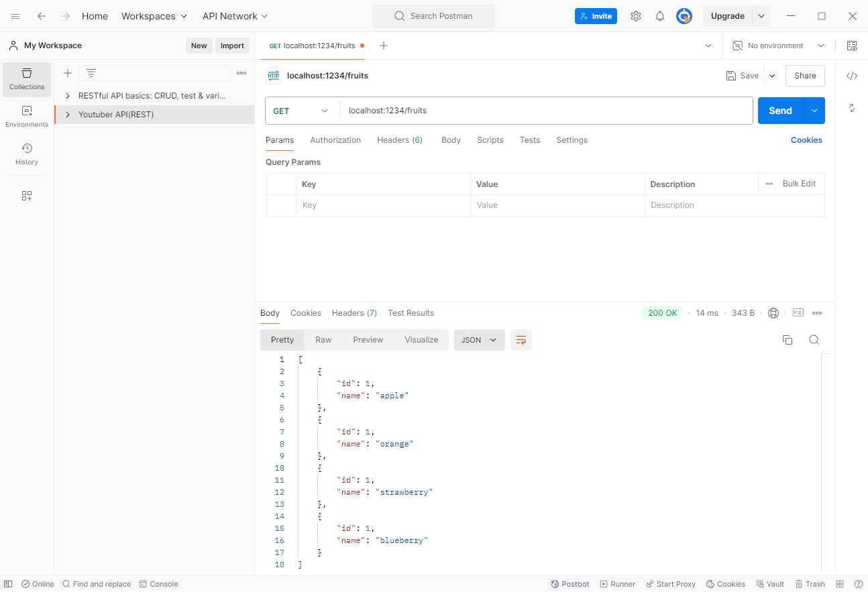Open Vault from status bar
868x592 pixels.
[x=770, y=584]
